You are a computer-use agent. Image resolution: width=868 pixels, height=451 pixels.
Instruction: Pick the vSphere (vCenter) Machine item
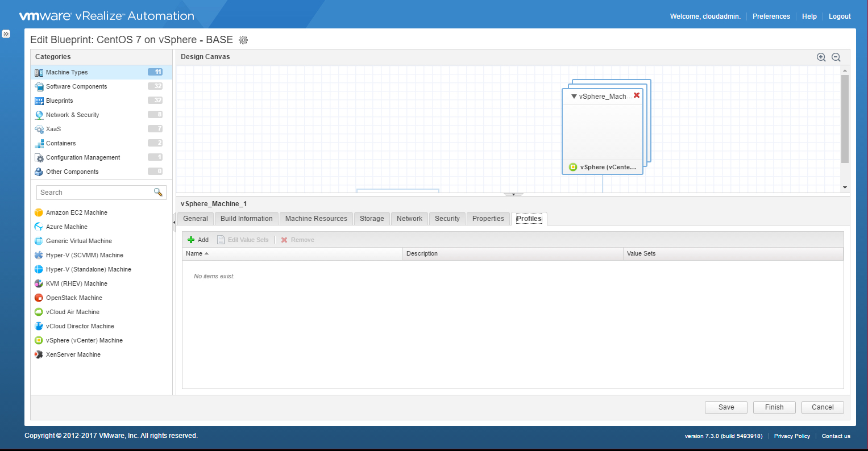[84, 340]
